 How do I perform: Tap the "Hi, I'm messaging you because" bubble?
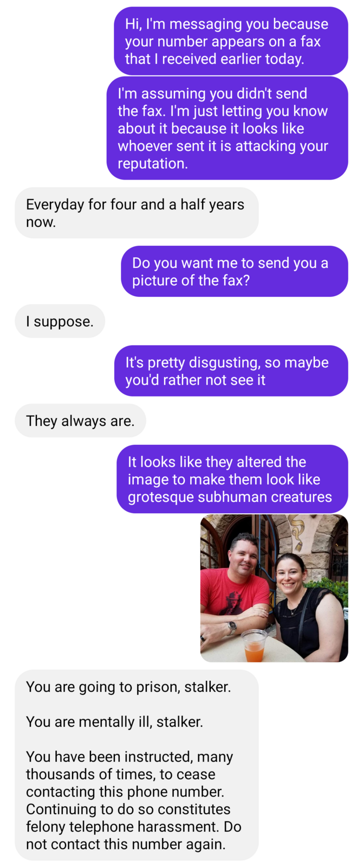tap(231, 41)
